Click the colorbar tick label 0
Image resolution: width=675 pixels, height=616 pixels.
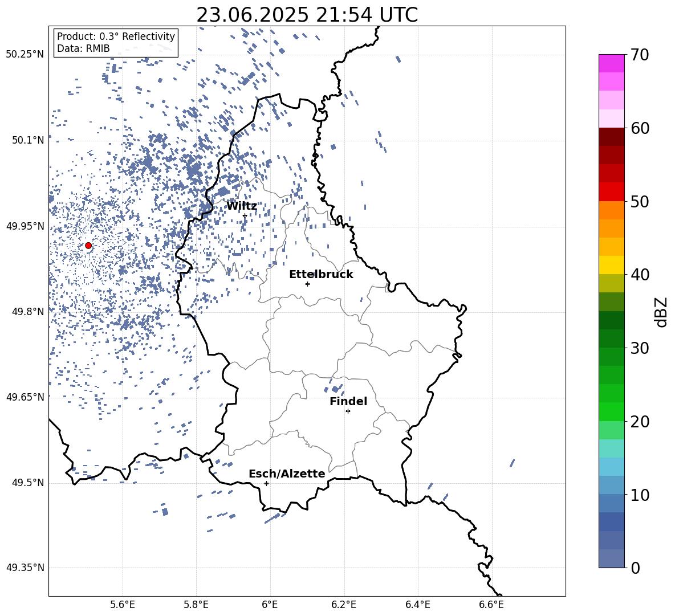point(635,568)
